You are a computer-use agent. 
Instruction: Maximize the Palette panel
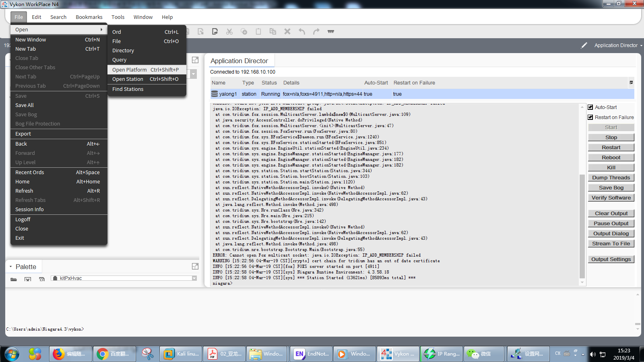coord(195,266)
